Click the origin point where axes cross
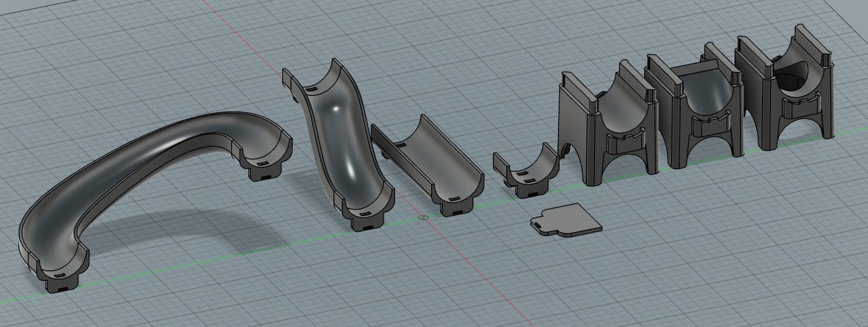This screenshot has height=327, width=868. 422,218
